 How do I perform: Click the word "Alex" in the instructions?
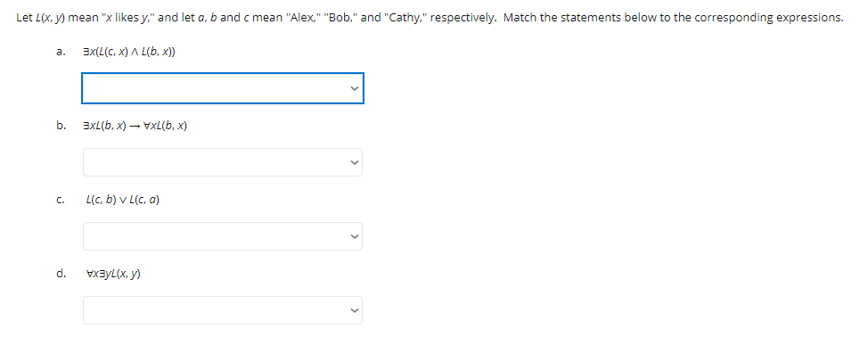click(x=305, y=17)
